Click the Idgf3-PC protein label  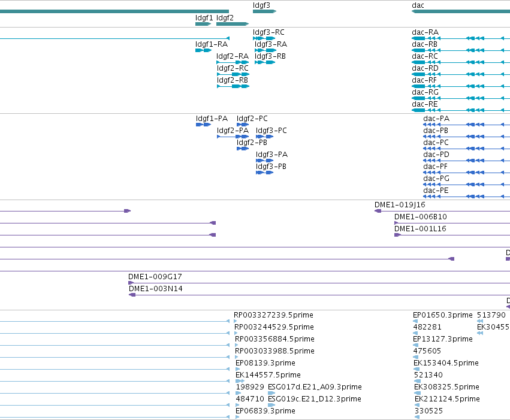[271, 131]
